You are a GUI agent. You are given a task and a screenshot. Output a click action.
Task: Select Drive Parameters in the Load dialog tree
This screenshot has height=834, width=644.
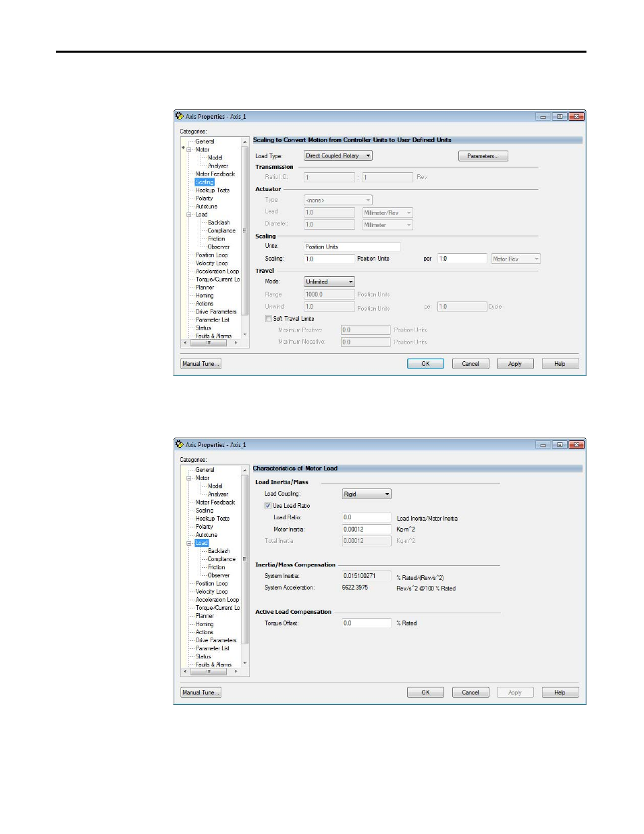[216, 640]
